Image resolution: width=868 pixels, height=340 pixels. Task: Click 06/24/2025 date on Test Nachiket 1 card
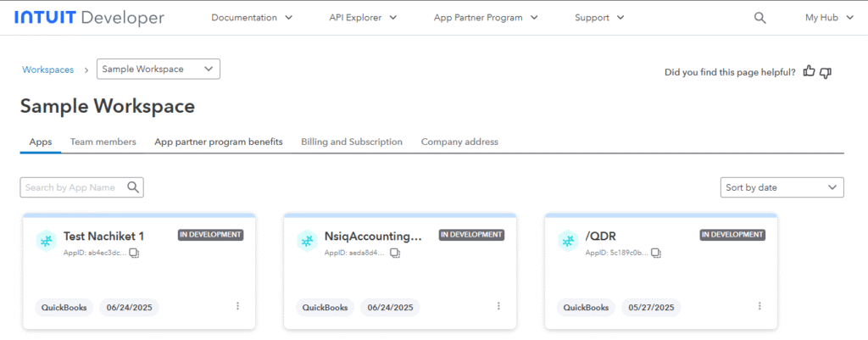129,307
